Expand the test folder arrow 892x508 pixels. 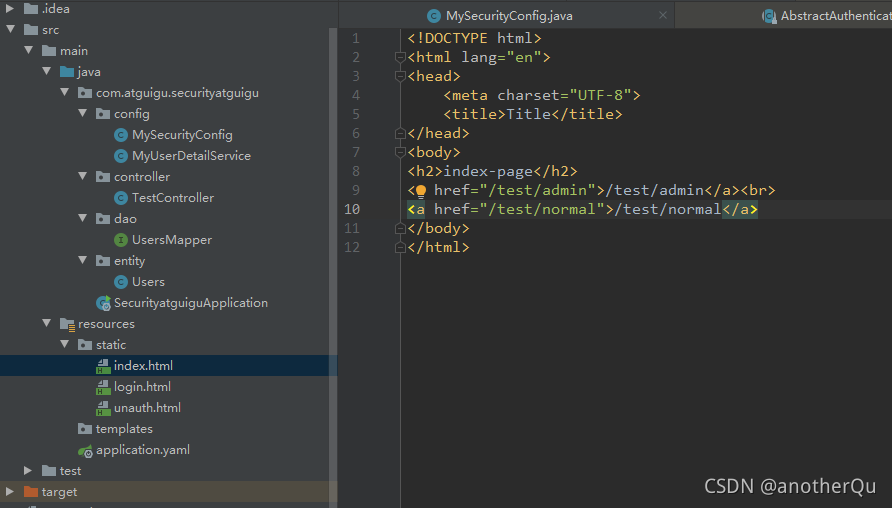click(28, 470)
